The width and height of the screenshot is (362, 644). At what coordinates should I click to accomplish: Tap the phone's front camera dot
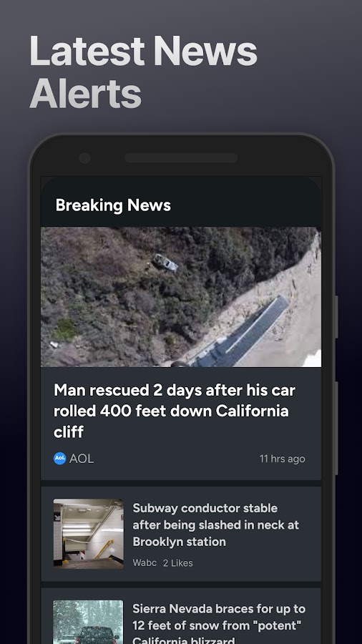tap(84, 158)
